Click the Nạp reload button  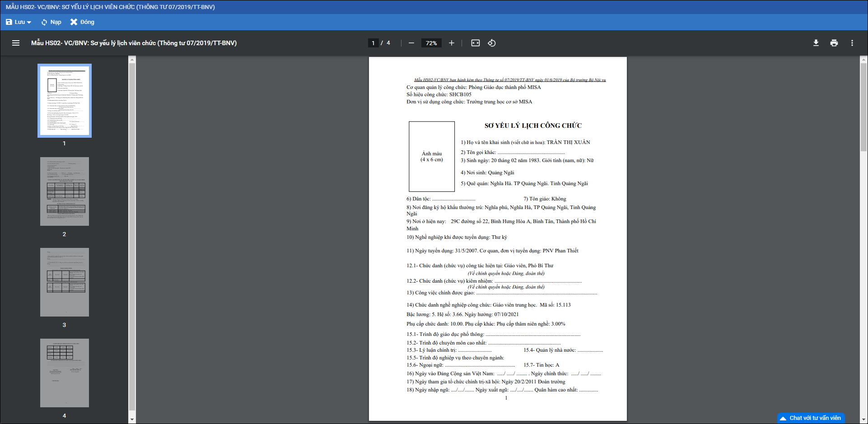51,22
